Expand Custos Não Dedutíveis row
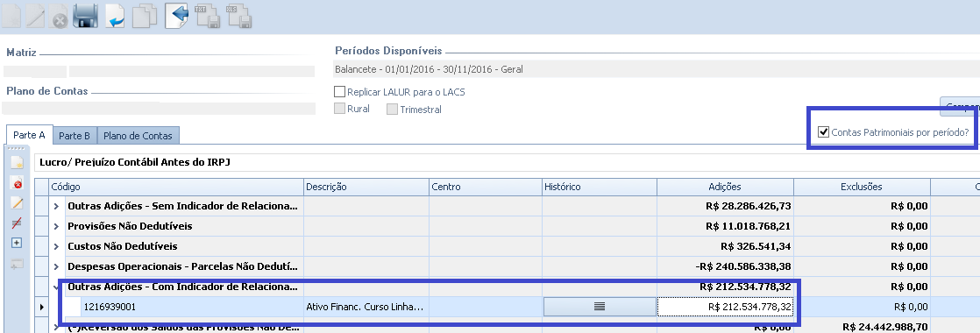The height and width of the screenshot is (333, 980). 57,246
